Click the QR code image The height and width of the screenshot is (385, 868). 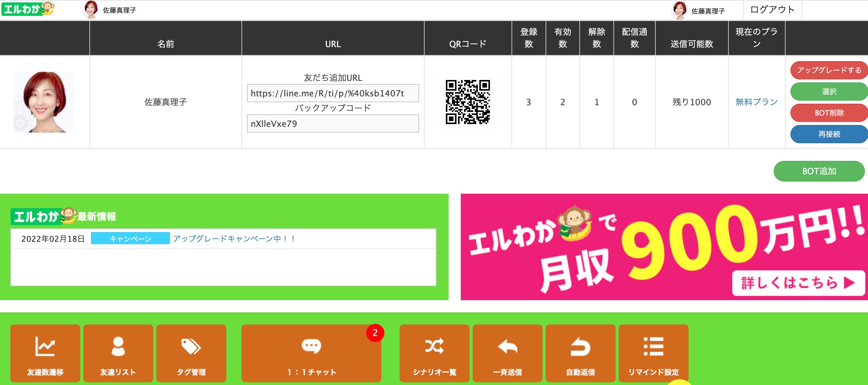468,102
